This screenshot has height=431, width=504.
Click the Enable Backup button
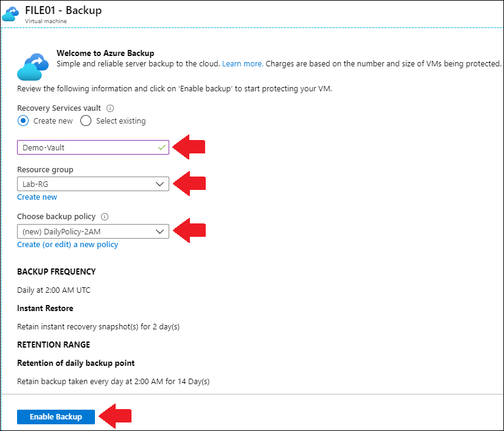click(56, 417)
